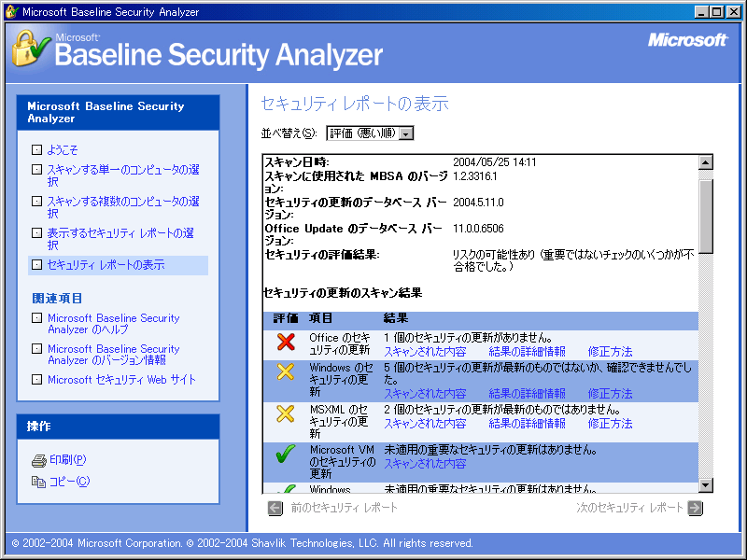Open 結果の詳細情報 for Windows security updates
The width and height of the screenshot is (747, 560).
click(527, 393)
